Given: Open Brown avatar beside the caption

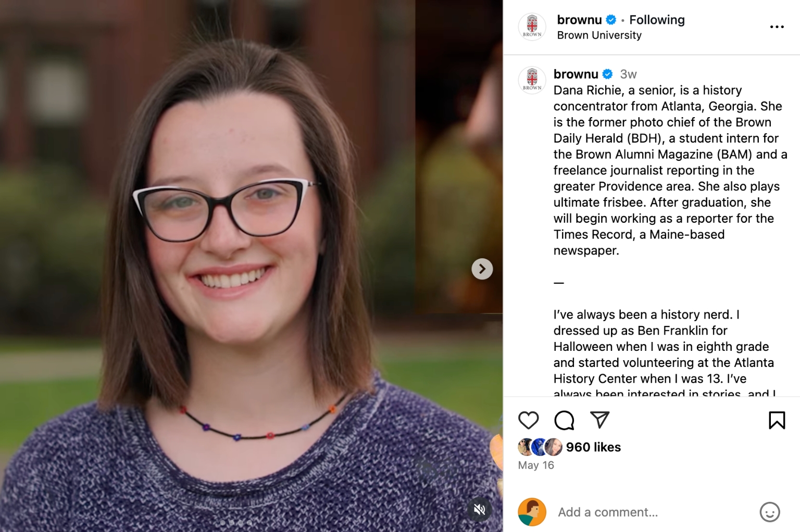Looking at the screenshot, I should pos(532,80).
